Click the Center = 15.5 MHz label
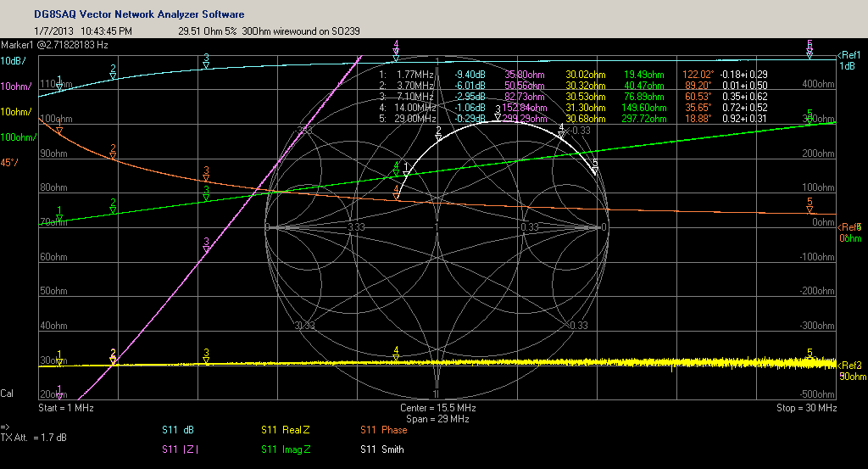Screen dimensions: 868x469 coord(438,408)
